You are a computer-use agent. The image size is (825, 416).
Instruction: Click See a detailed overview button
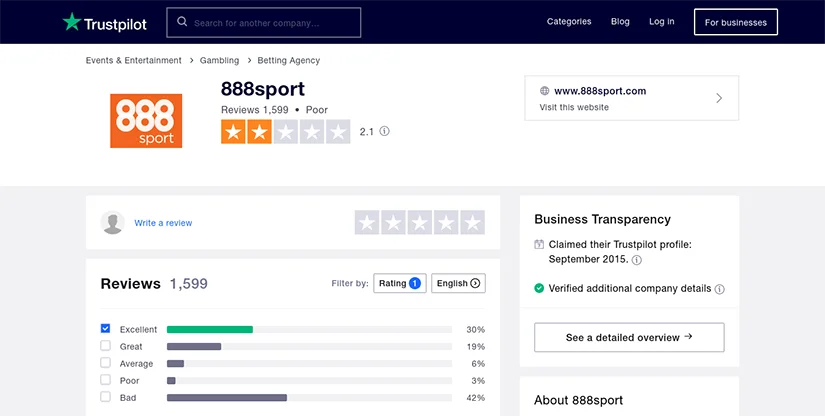[629, 337]
